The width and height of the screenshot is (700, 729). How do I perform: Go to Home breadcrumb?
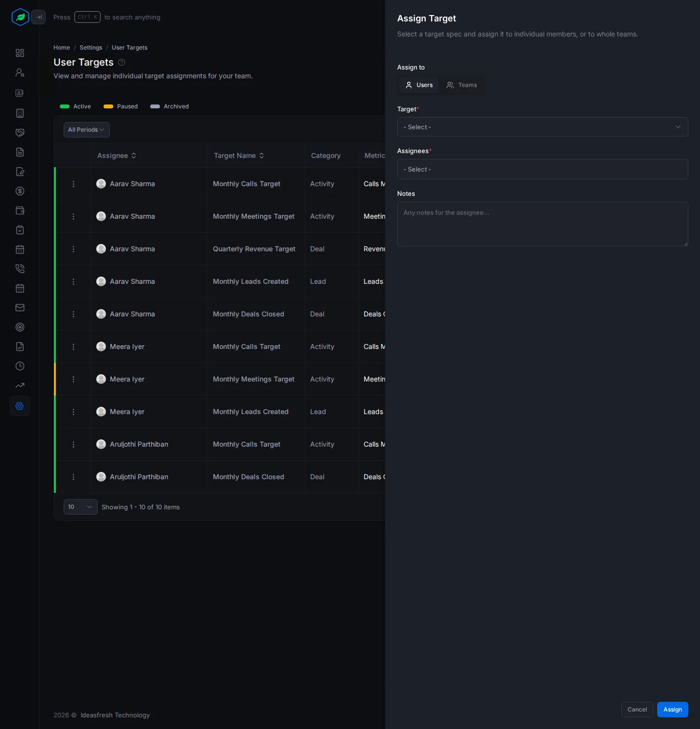click(x=62, y=48)
